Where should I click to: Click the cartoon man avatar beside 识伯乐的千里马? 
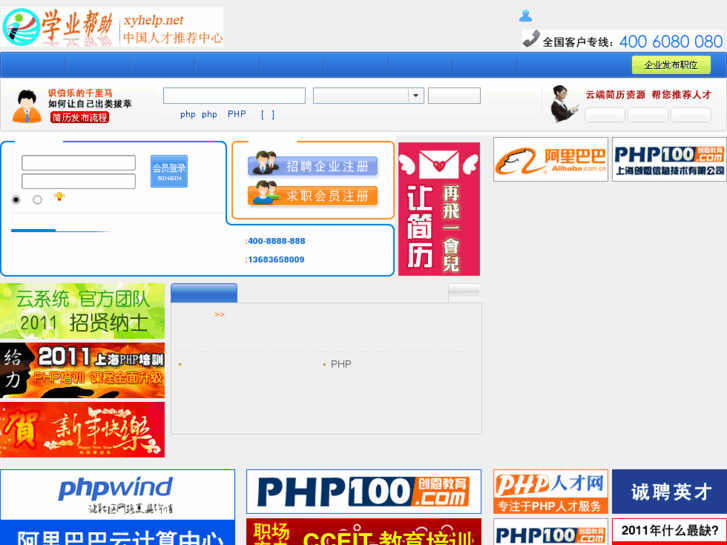tap(26, 106)
